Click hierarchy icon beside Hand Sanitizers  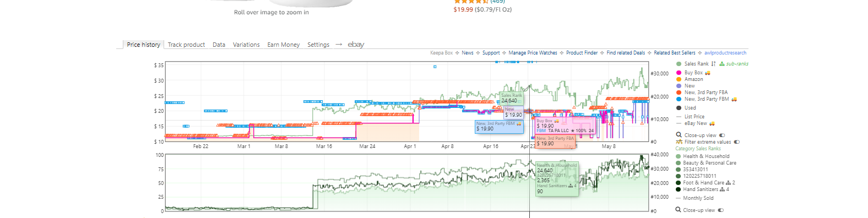pyautogui.click(x=723, y=189)
